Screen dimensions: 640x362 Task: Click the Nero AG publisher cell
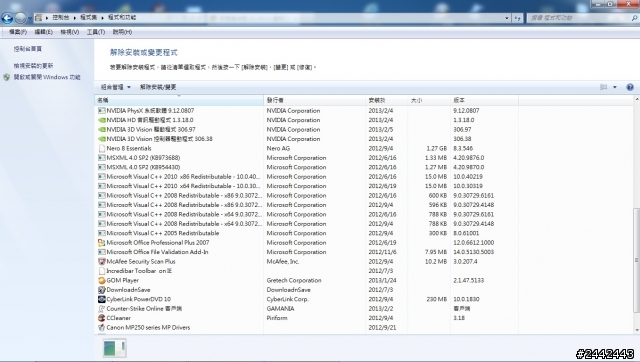[x=278, y=148]
